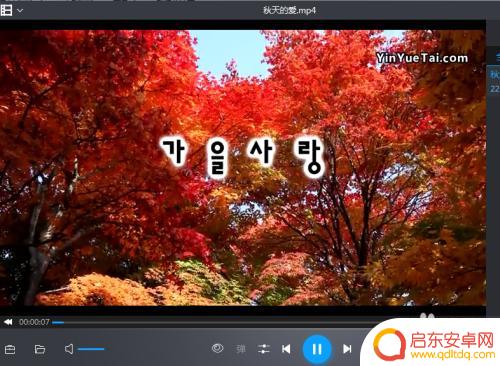500x366 pixels.
Task: Expand the dropdown chevron beside the menu icon
Action: [20, 10]
